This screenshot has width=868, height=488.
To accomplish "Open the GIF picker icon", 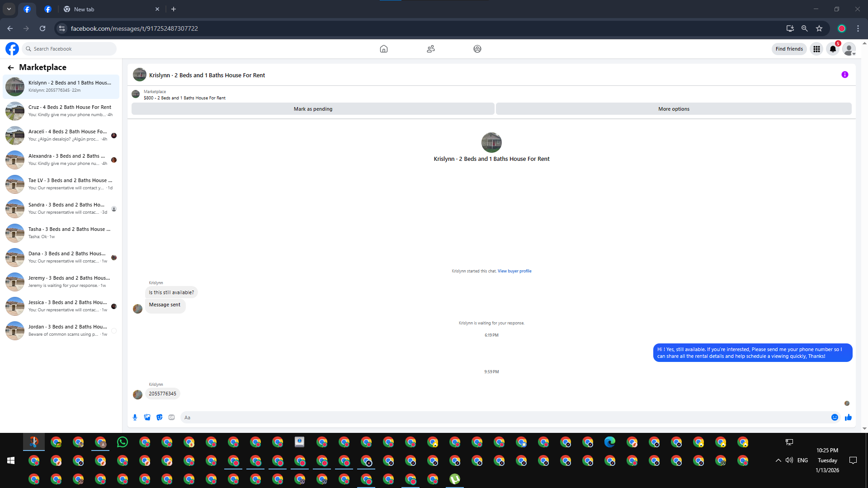I will tap(171, 418).
